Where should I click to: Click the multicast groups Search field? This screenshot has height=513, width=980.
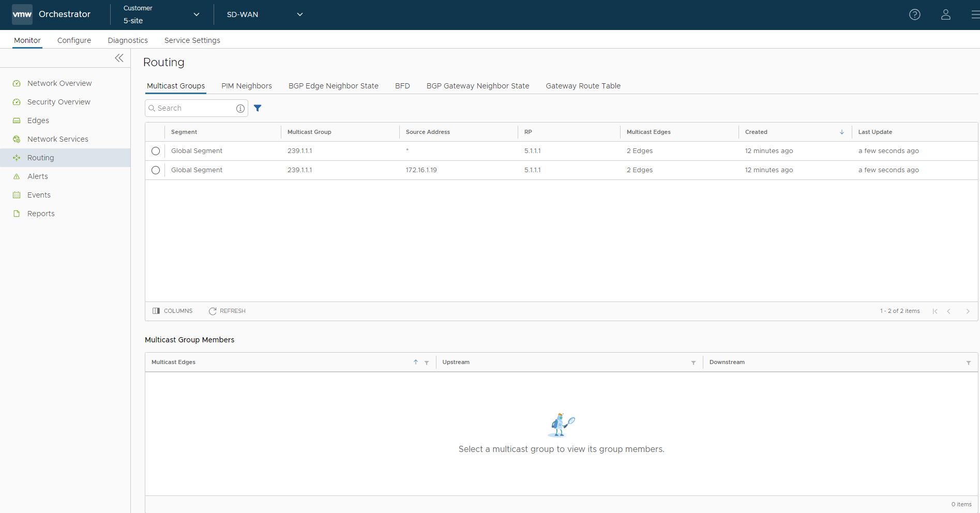194,108
